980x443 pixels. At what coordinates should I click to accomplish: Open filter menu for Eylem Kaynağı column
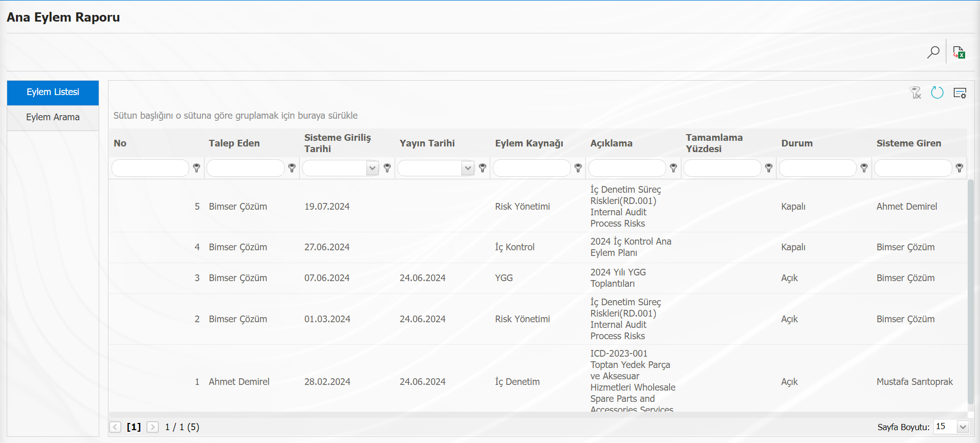[x=578, y=168]
